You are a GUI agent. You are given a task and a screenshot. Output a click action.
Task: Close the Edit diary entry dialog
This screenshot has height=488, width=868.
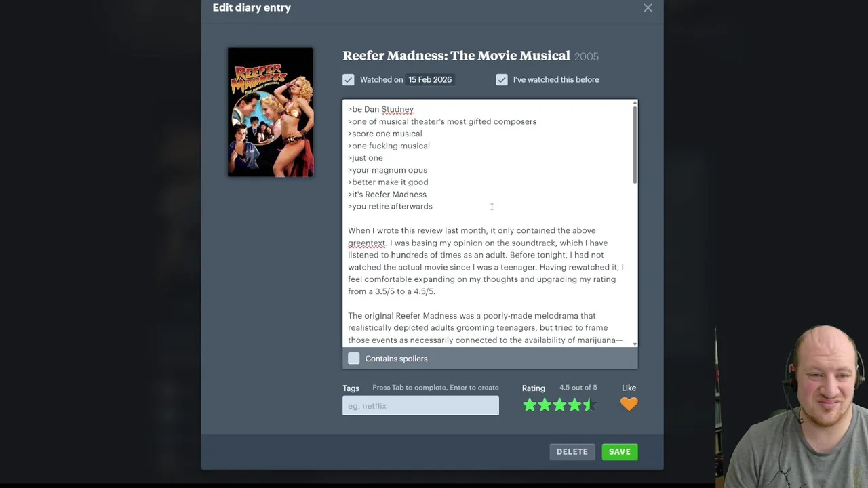pyautogui.click(x=648, y=8)
